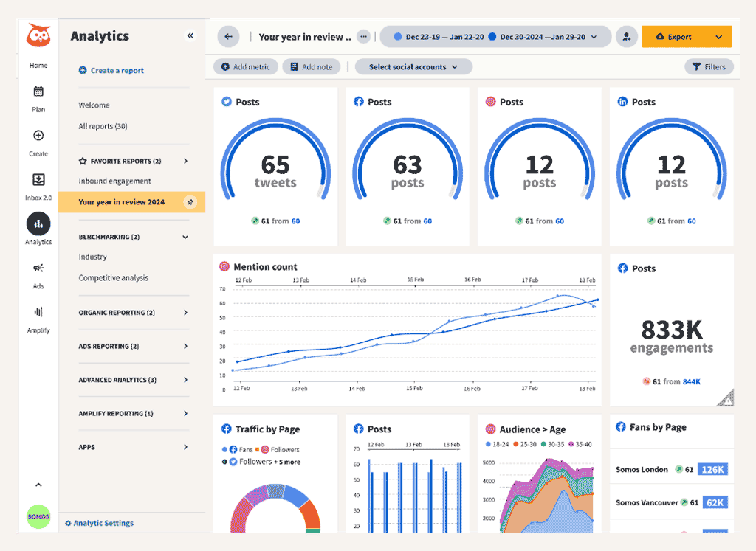This screenshot has width=756, height=551.
Task: Open the Inbound engagement report
Action: coord(114,181)
